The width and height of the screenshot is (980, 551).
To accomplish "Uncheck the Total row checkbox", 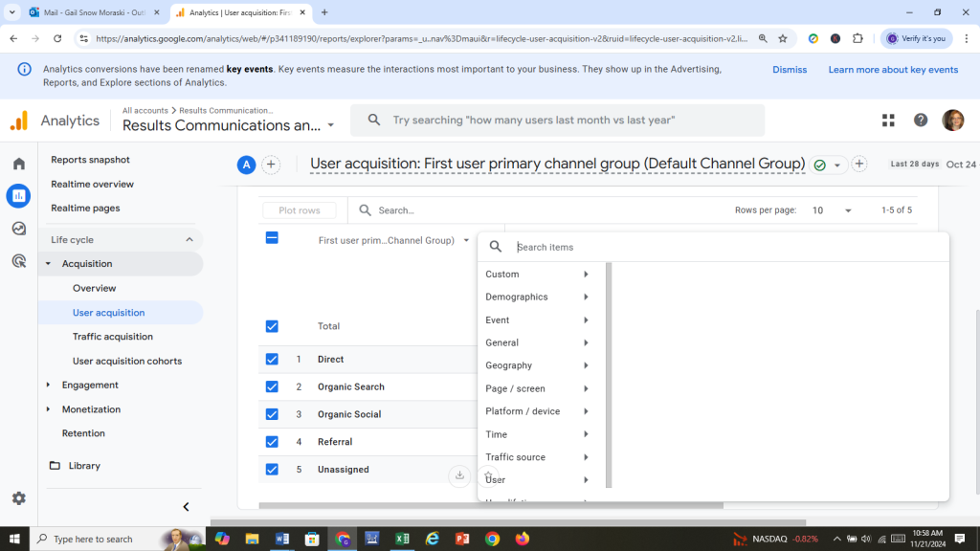I will (272, 326).
